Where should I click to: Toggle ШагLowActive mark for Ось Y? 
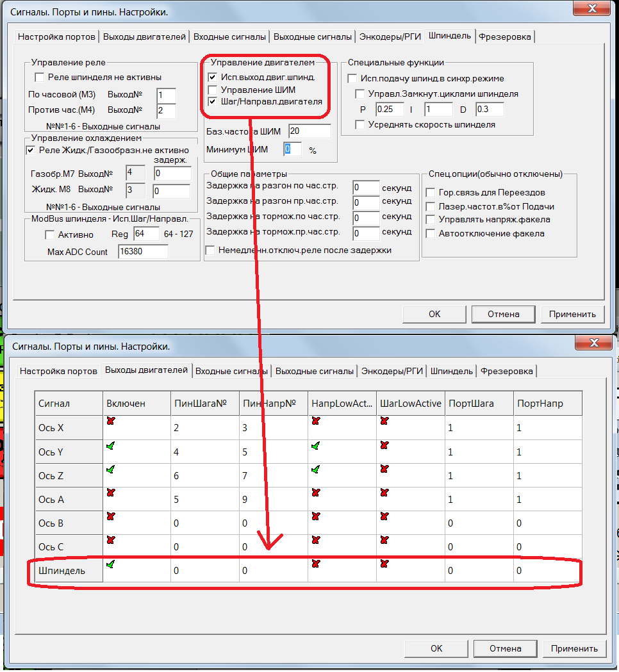point(384,445)
